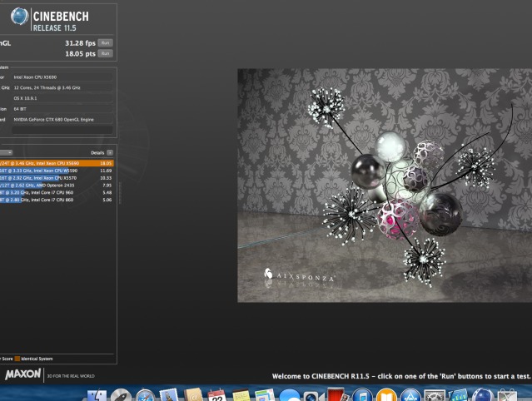Select the Xeon W5590 ranking row
The image size is (532, 401).
[57, 171]
